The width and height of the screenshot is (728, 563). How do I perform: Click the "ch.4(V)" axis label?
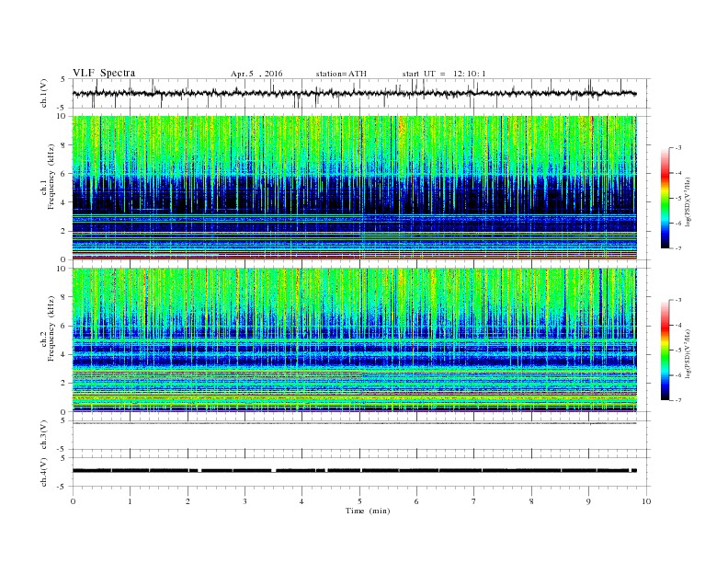click(x=44, y=472)
